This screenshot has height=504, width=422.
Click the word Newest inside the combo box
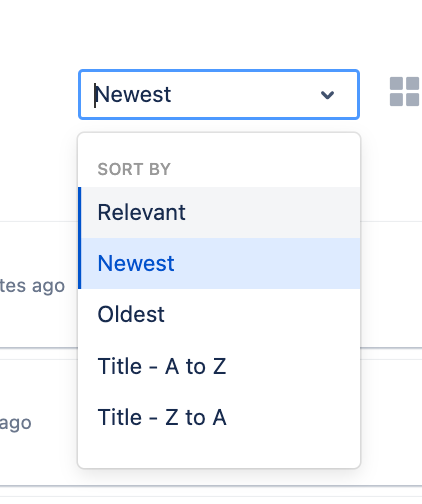(133, 94)
